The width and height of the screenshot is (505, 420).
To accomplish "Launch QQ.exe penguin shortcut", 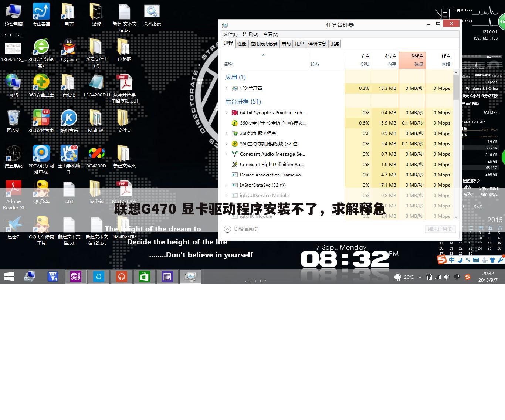I will click(69, 50).
